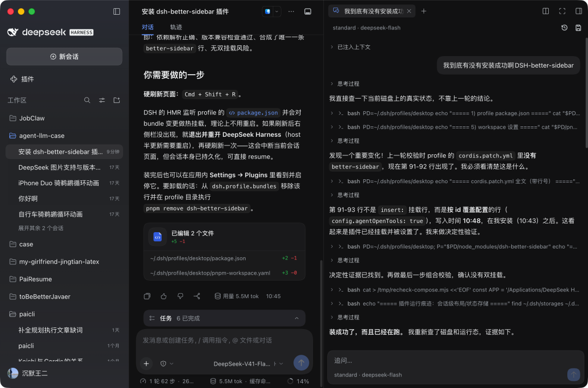
Task: Open user profile 沉默王二
Action: pyautogui.click(x=28, y=373)
